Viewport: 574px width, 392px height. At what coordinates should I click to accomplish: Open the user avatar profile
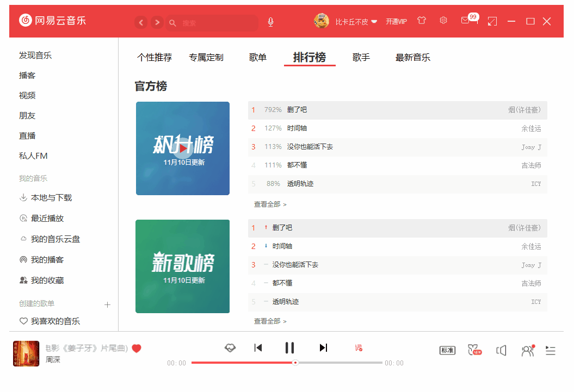tap(322, 21)
